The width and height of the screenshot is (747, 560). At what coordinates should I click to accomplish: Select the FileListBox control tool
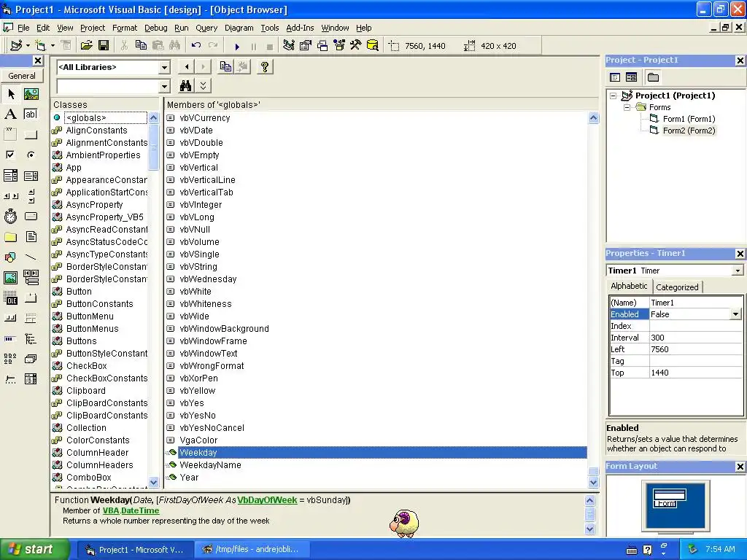click(x=31, y=237)
